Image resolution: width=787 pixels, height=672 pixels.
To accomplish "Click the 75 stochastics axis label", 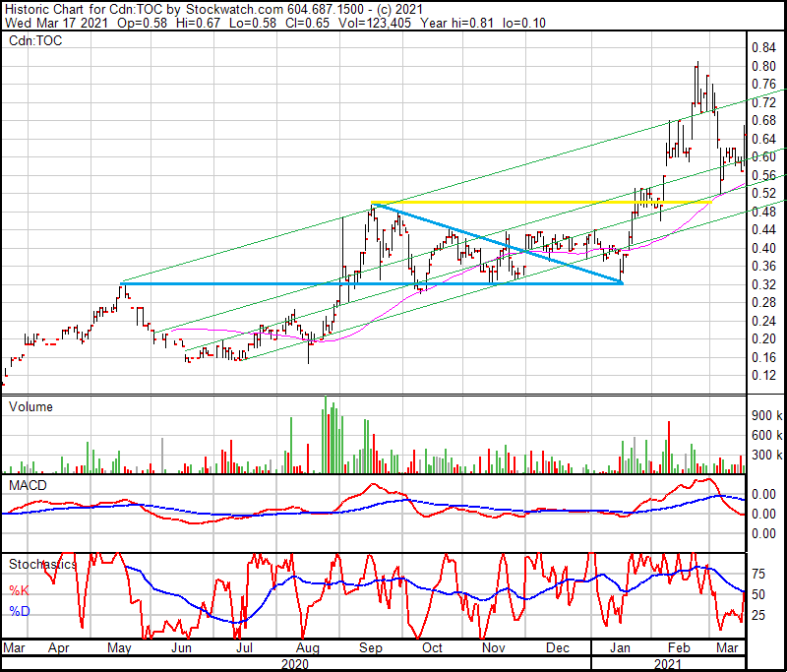I will coord(758,574).
